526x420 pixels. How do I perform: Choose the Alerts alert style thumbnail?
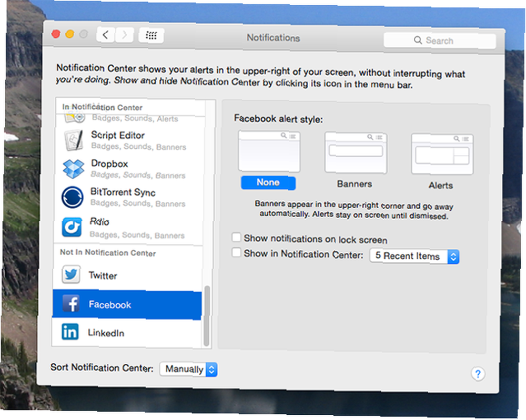point(442,154)
